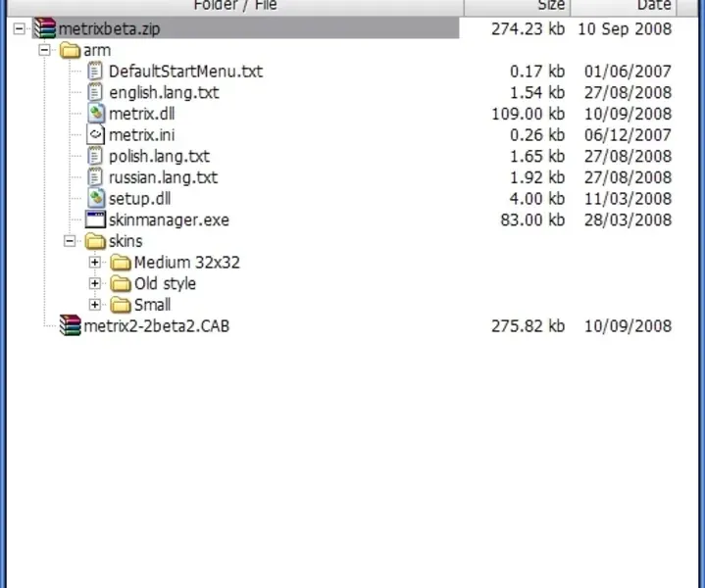Viewport: 705px width, 588px height.
Task: Select the skins folder name
Action: pyautogui.click(x=126, y=241)
